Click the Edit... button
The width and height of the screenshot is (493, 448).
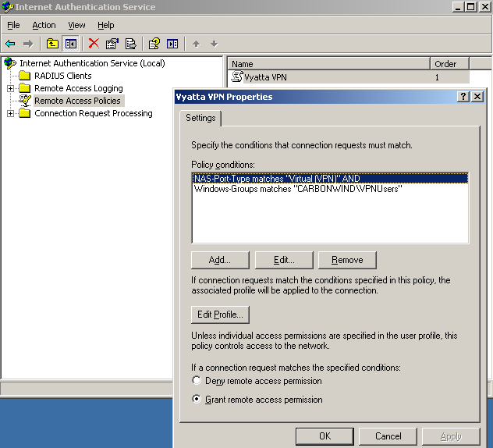284,260
